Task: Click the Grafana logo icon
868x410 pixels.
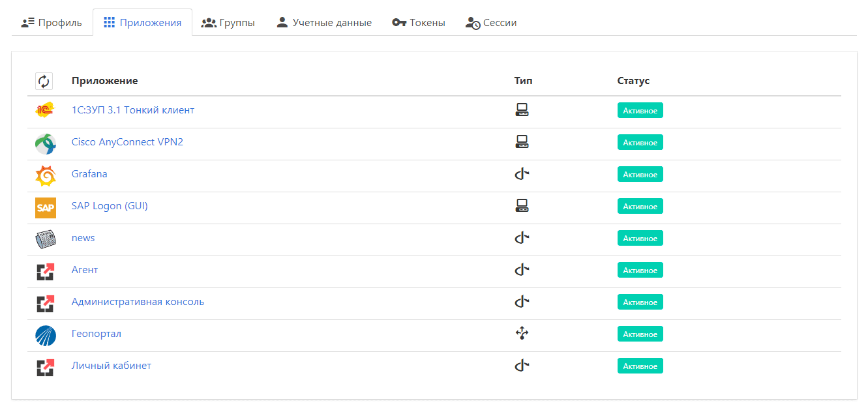Action: click(45, 175)
